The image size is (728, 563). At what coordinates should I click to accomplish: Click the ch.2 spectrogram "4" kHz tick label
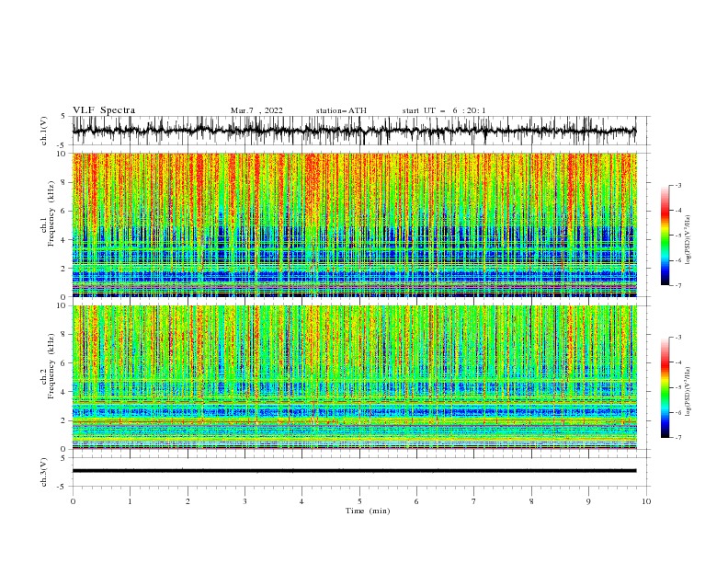(64, 392)
